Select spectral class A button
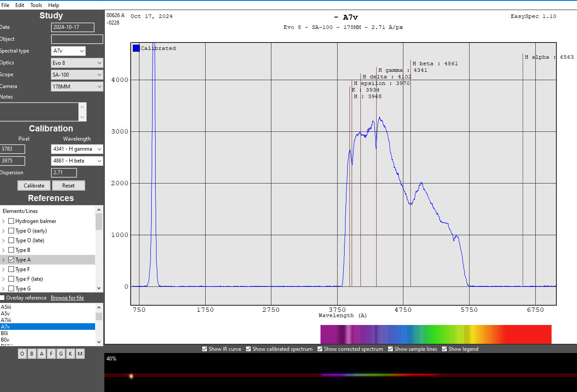This screenshot has width=577, height=392. 42,354
